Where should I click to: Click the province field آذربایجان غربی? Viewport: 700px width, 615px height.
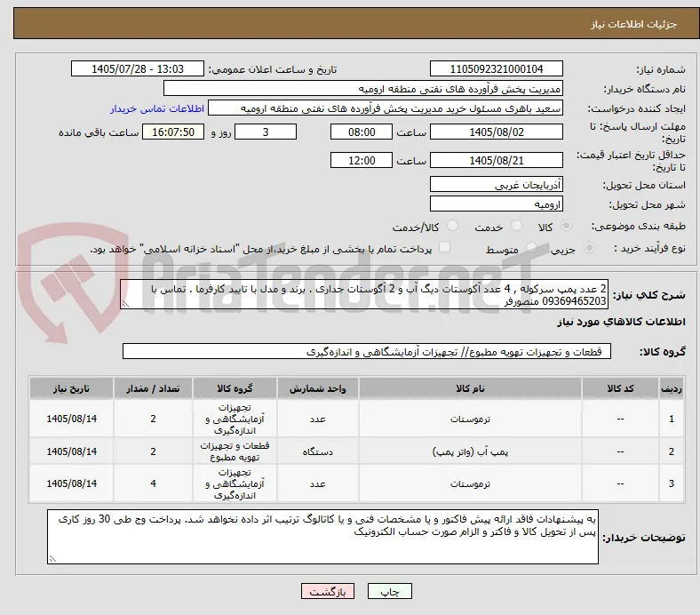click(x=496, y=184)
